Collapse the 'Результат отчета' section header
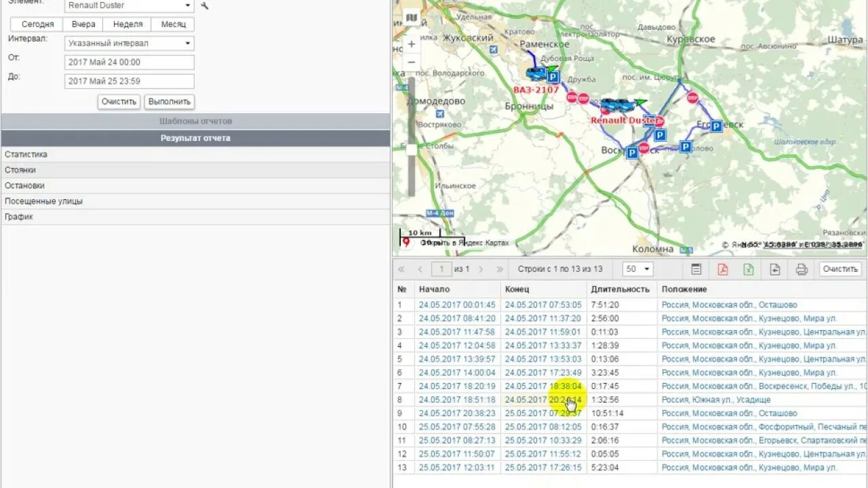Viewport: 868px width, 488px height. 195,138
